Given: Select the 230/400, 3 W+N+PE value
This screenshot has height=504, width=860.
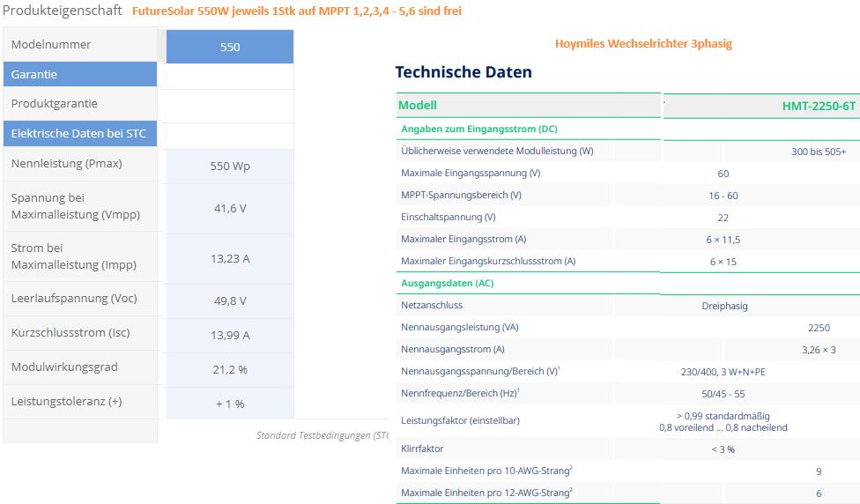Looking at the screenshot, I should 723,372.
